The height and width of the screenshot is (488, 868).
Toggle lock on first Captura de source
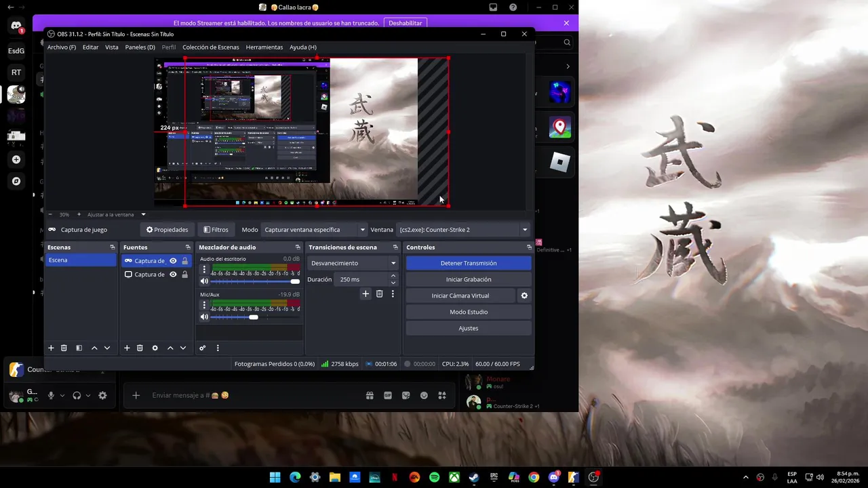(184, 261)
